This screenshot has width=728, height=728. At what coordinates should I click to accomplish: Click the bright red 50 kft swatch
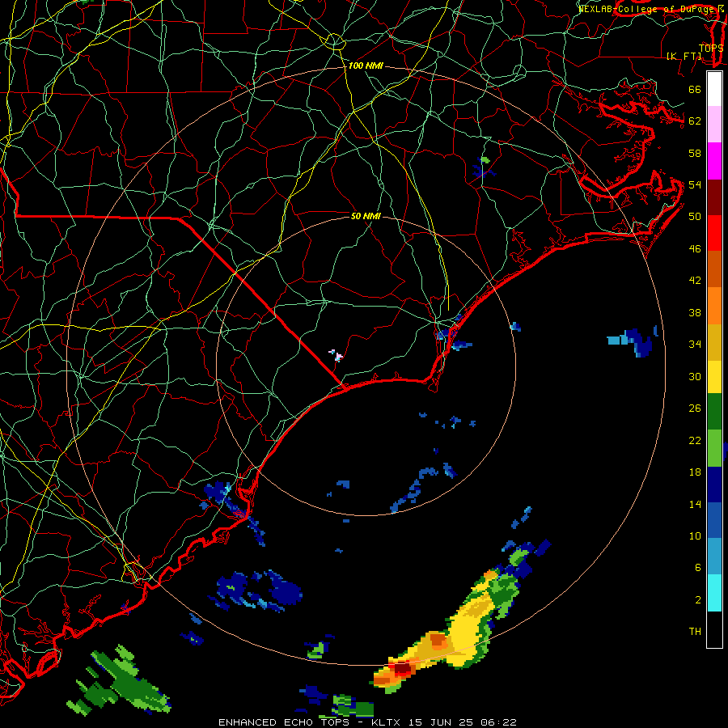[714, 233]
